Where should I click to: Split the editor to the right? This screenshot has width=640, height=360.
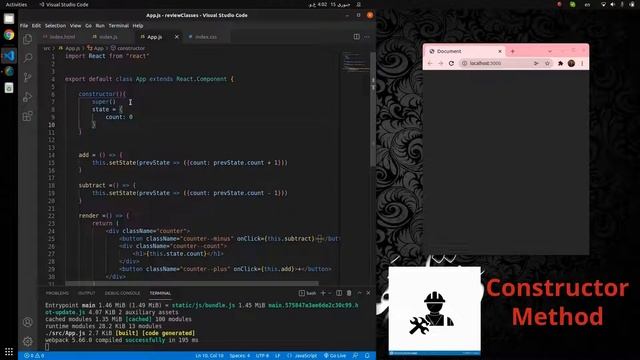pos(356,37)
